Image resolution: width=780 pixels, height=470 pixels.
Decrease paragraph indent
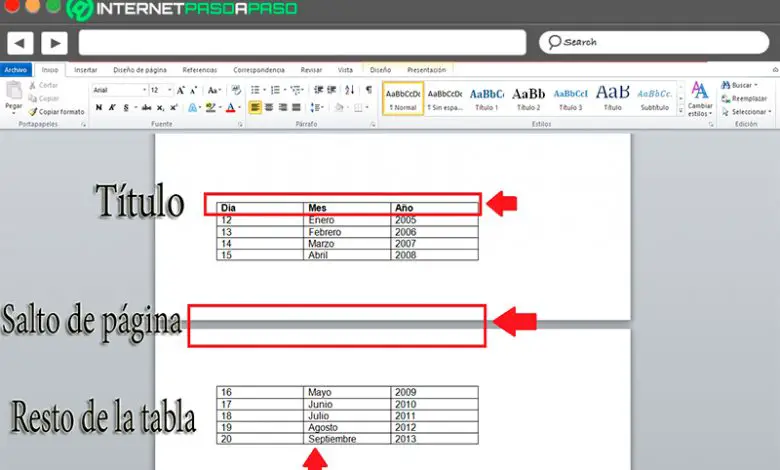318,90
